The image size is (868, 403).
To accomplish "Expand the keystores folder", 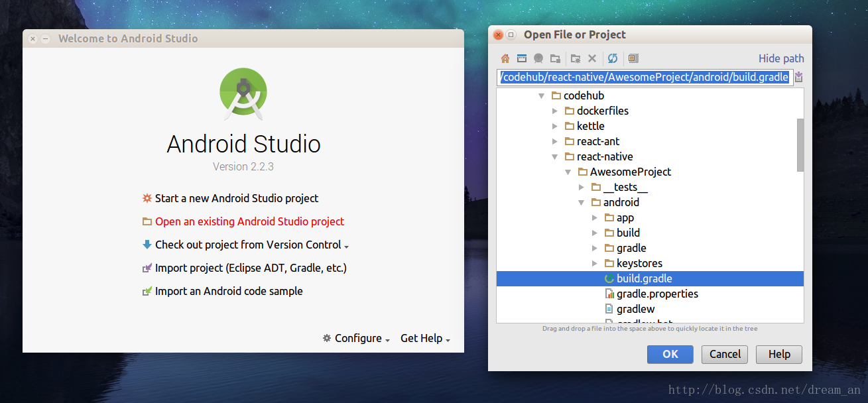I will (x=595, y=264).
